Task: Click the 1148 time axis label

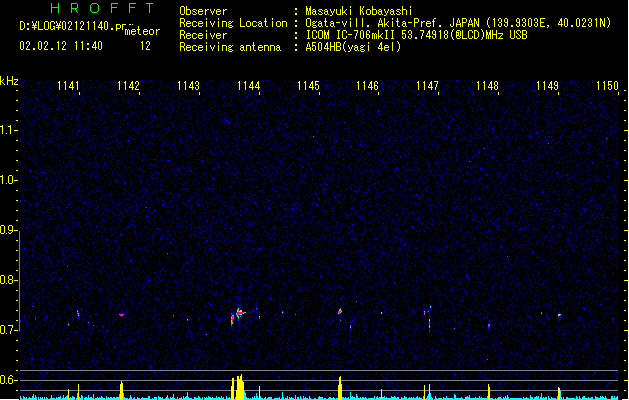Action: point(487,86)
